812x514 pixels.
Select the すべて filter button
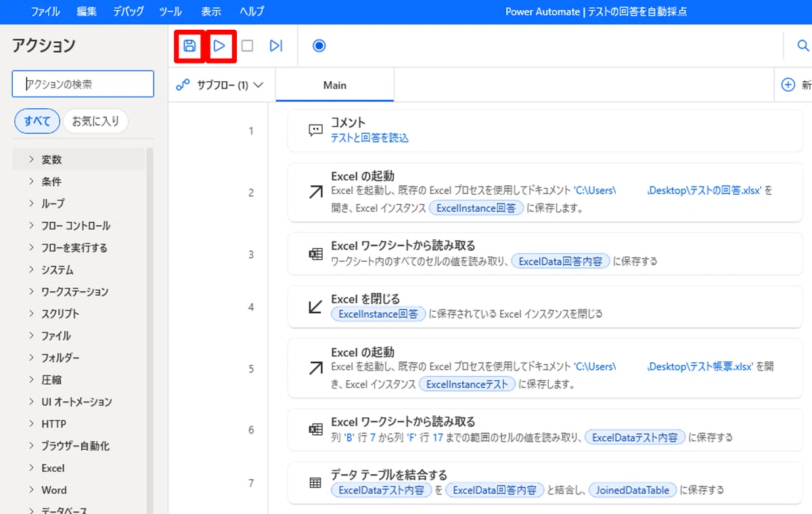(37, 121)
